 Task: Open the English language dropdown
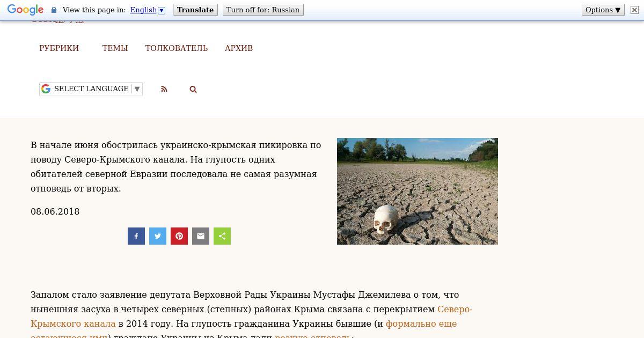(x=148, y=10)
